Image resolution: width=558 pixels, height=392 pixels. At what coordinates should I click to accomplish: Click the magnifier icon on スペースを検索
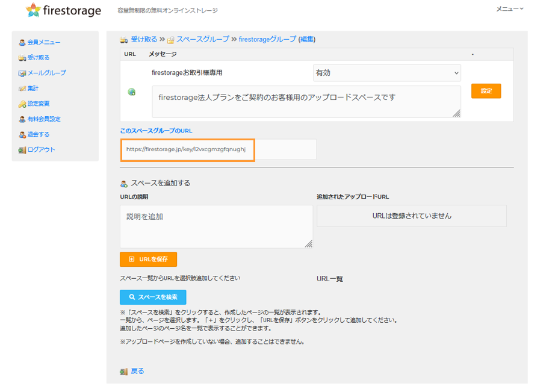click(132, 297)
